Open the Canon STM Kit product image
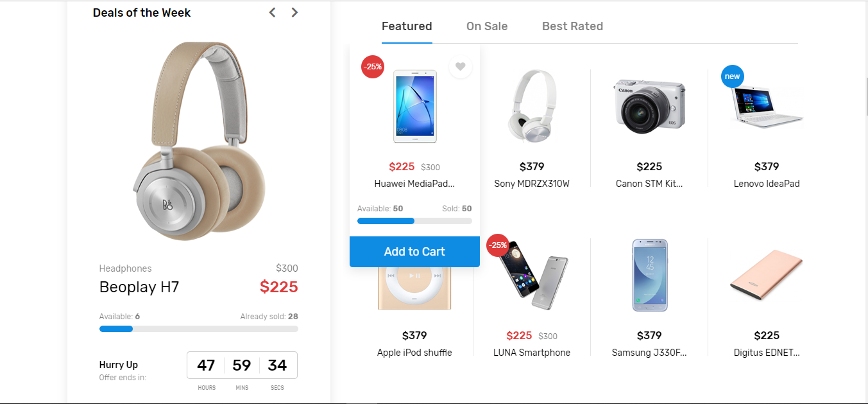868x404 pixels. point(649,105)
